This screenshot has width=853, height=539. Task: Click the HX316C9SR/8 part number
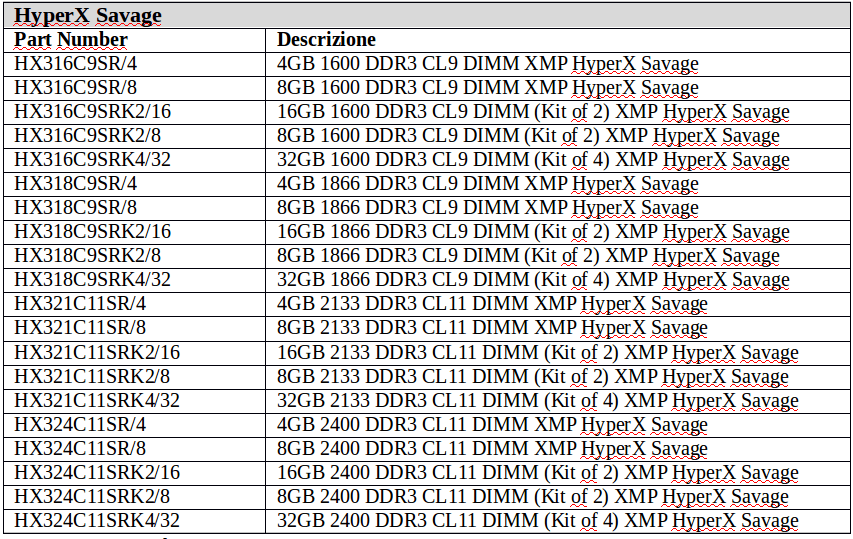76,88
